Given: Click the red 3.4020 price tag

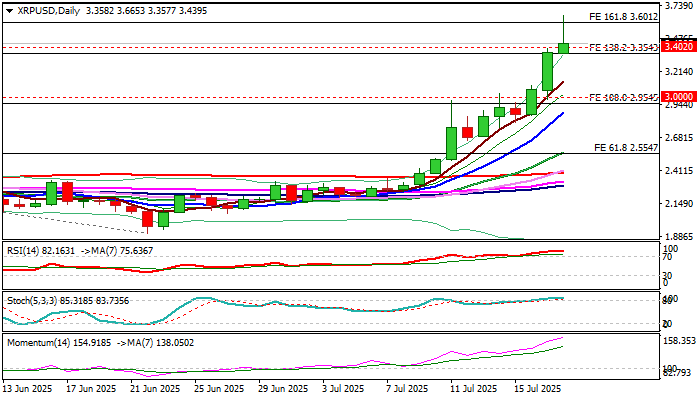Looking at the screenshot, I should pos(679,47).
